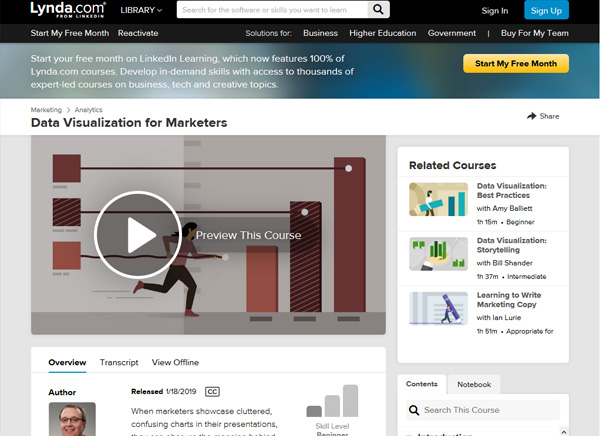Click Sign In link

coord(495,11)
